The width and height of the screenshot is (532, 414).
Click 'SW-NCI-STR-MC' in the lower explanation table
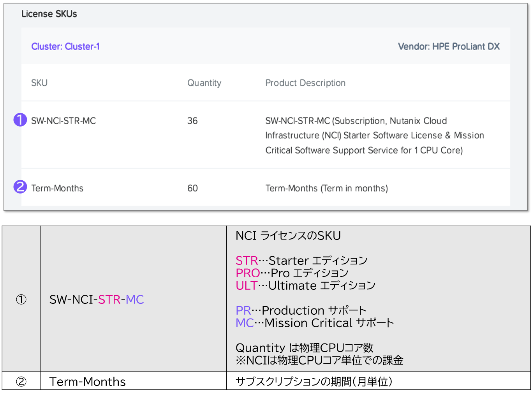point(97,299)
